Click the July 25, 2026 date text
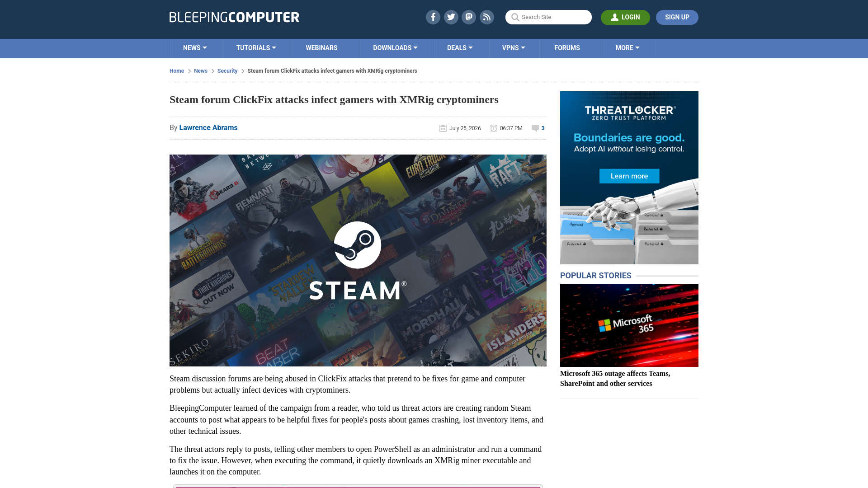Viewport: 868px width, 488px height. click(x=465, y=128)
